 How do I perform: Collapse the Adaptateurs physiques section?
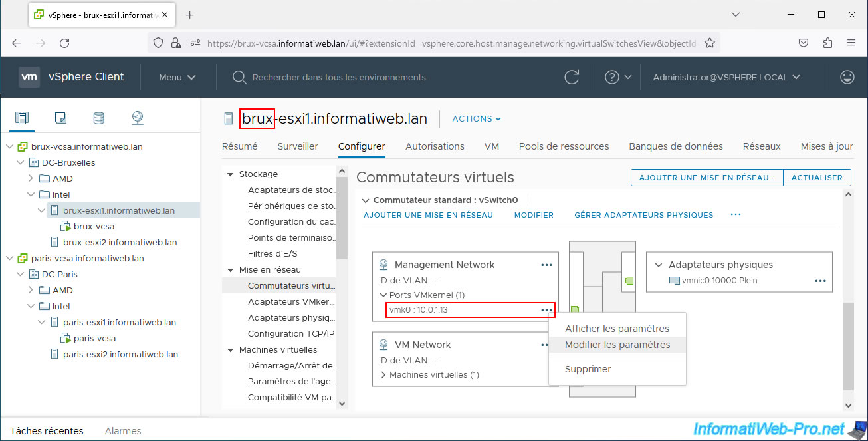click(x=659, y=265)
